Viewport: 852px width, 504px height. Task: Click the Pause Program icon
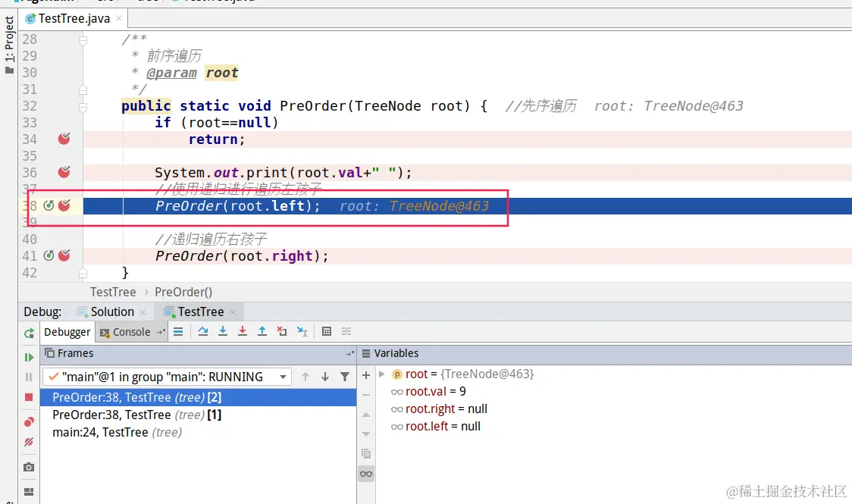coord(29,377)
